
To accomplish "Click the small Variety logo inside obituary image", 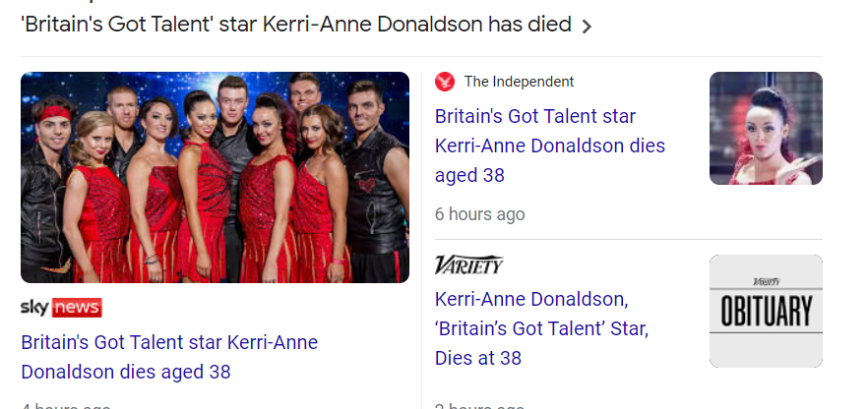I will pyautogui.click(x=766, y=282).
